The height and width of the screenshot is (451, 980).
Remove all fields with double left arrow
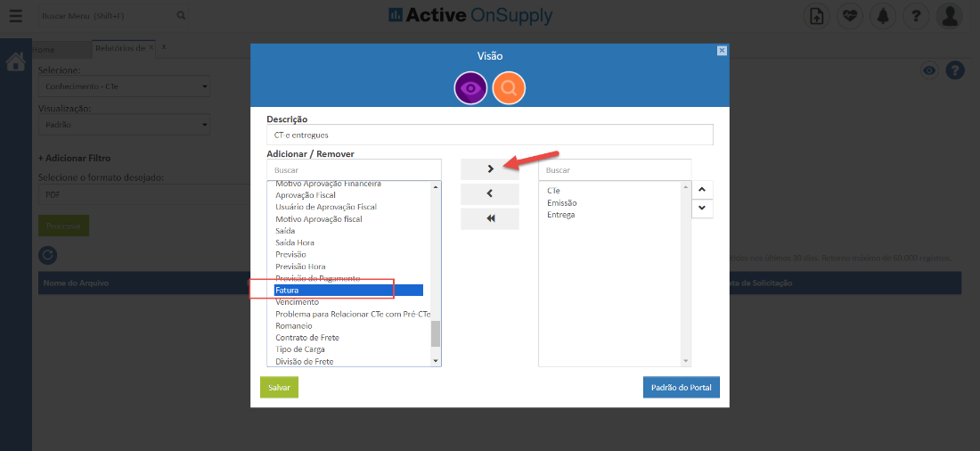490,219
